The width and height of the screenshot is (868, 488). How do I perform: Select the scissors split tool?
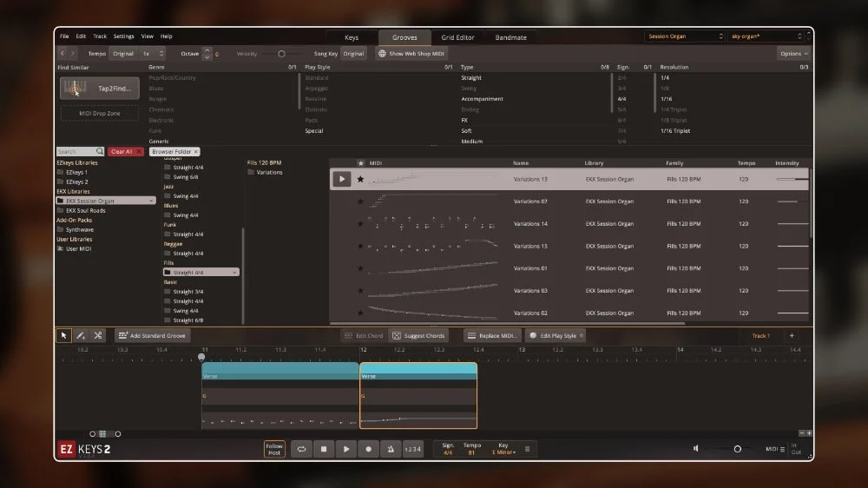pos(98,335)
